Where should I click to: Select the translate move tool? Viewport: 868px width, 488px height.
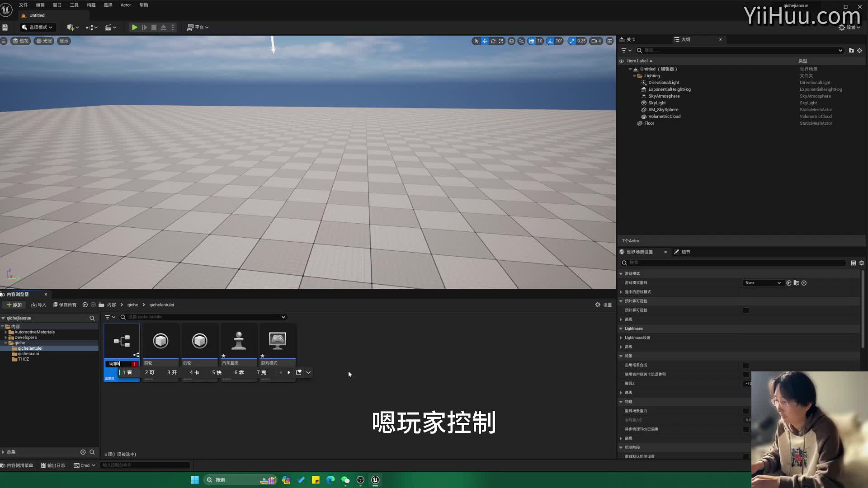tap(485, 41)
